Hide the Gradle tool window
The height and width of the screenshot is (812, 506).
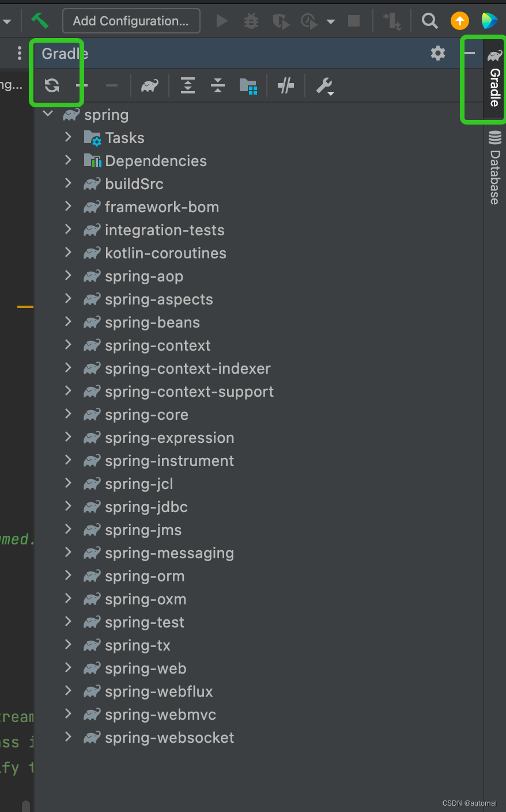(470, 53)
